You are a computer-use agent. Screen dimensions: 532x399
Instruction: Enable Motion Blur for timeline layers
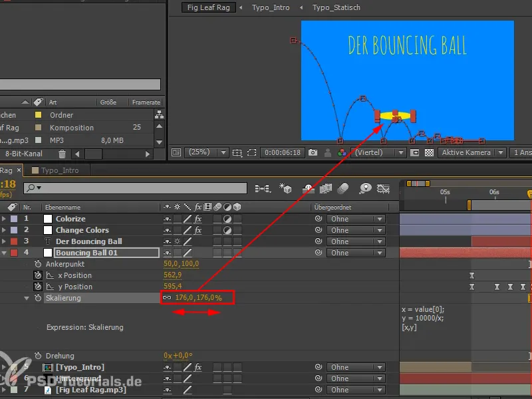click(344, 189)
